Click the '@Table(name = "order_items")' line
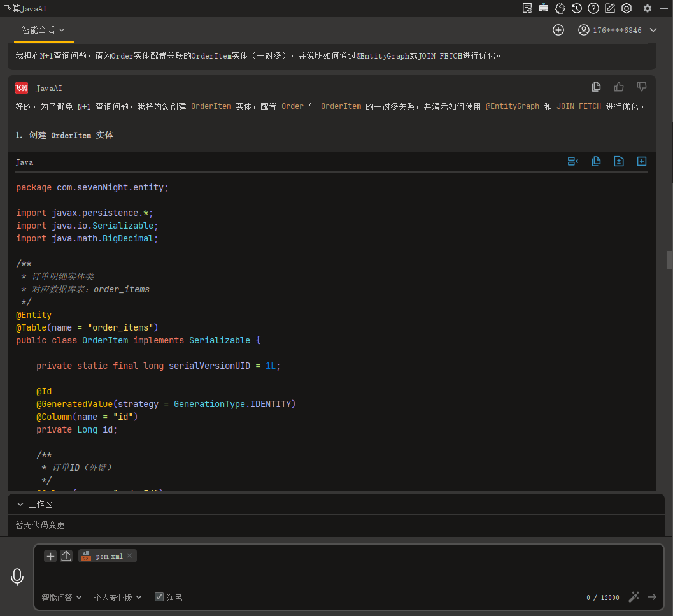This screenshot has width=673, height=616. (x=87, y=328)
